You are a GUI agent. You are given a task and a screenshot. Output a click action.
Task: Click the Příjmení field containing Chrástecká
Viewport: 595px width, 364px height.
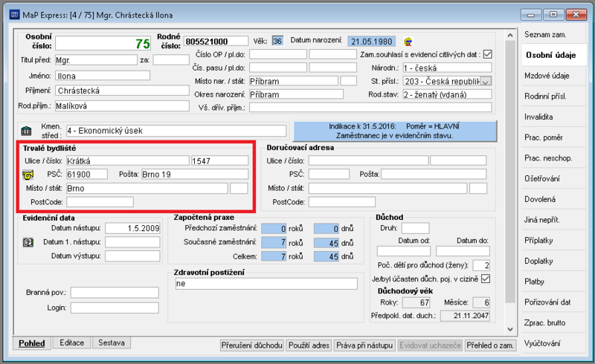pos(122,90)
